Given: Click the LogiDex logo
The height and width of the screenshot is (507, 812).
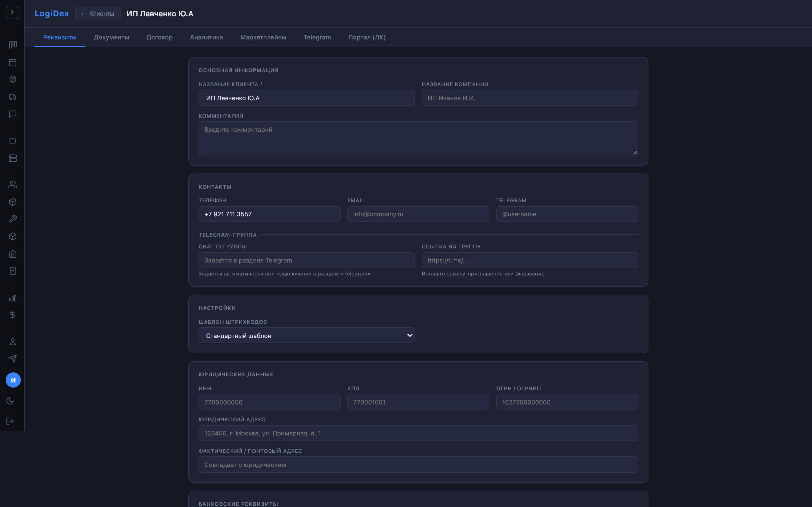Looking at the screenshot, I should pyautogui.click(x=52, y=14).
